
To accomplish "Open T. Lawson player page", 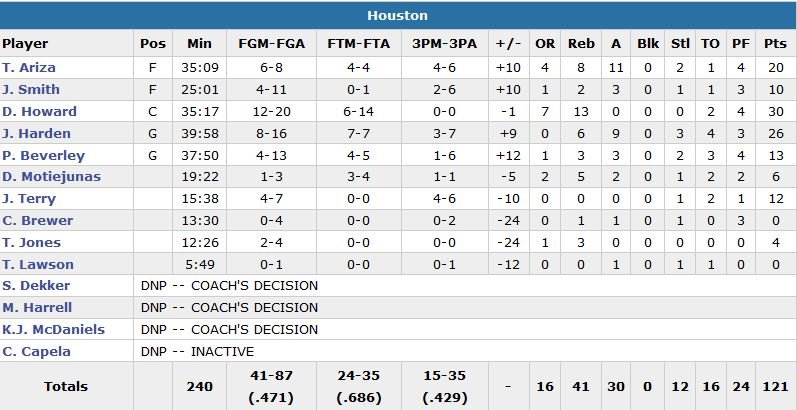I will coord(37,265).
